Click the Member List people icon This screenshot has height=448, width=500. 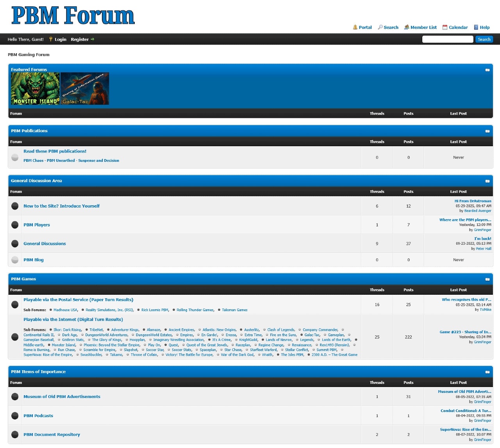407,27
